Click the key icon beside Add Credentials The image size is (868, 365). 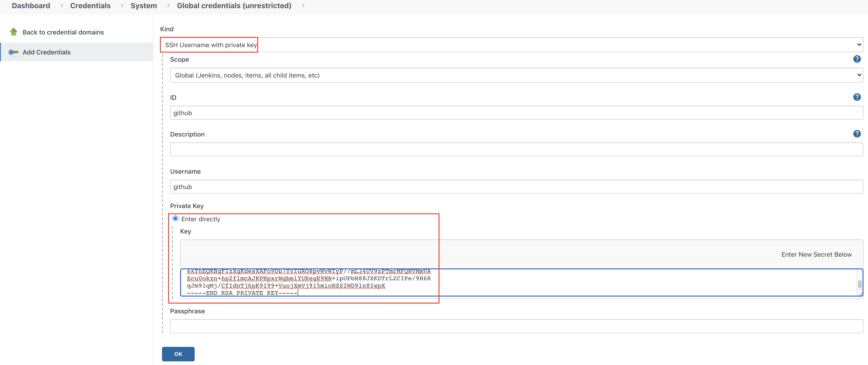pos(13,52)
